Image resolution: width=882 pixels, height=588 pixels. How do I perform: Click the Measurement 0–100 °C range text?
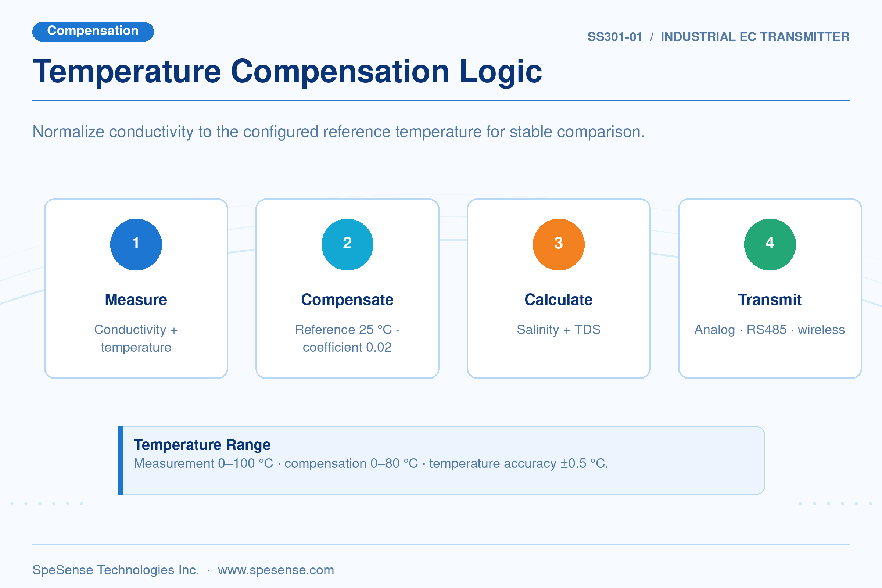coord(204,463)
